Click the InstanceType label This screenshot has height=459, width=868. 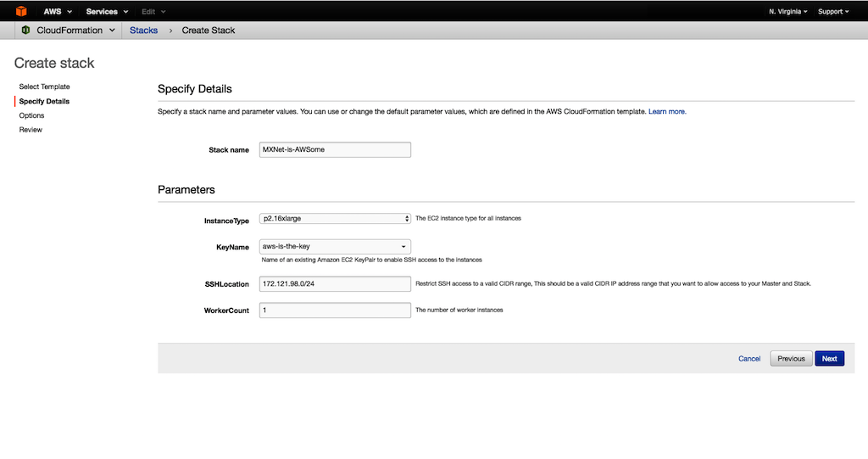(226, 221)
